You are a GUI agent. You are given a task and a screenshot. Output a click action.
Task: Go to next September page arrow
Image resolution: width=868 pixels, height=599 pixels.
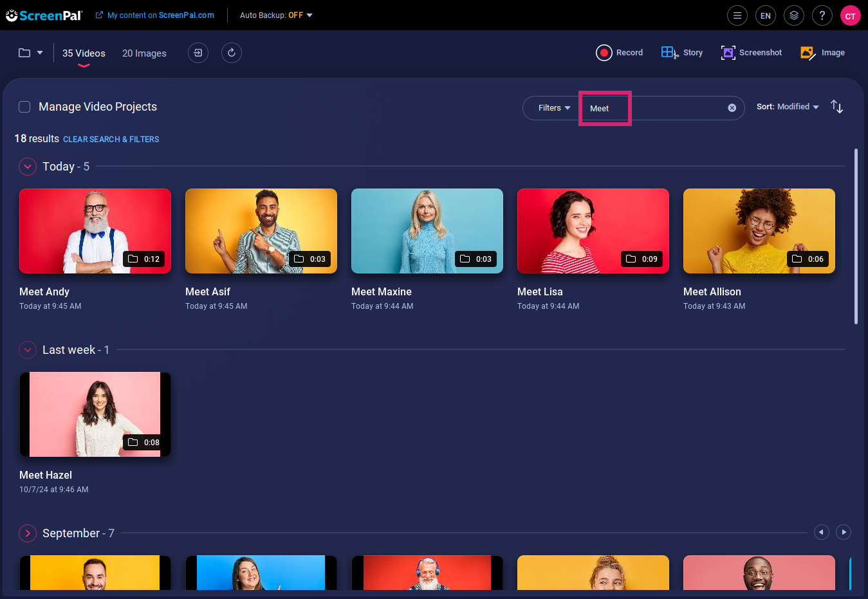844,532
